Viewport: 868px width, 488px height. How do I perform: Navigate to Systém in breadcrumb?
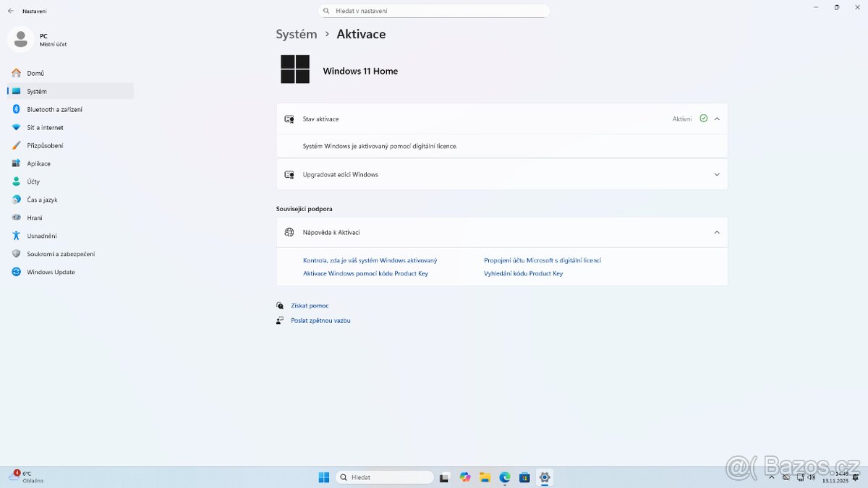pos(296,34)
